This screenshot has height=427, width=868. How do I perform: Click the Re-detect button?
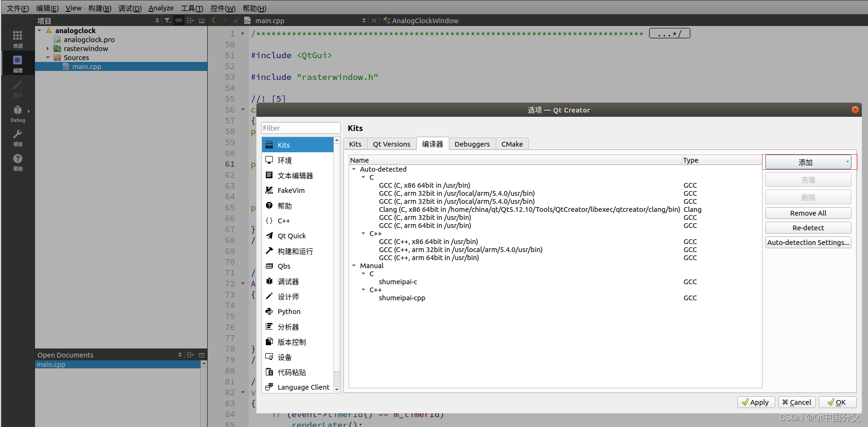(x=807, y=227)
